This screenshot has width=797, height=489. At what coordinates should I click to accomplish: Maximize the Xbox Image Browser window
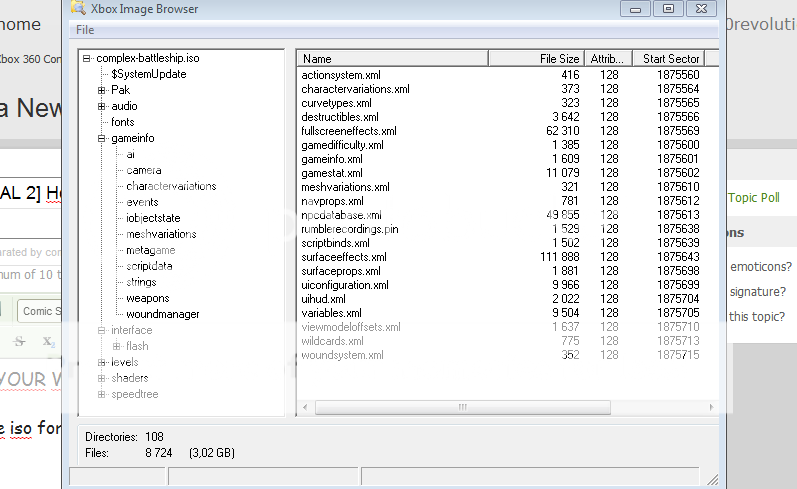668,8
